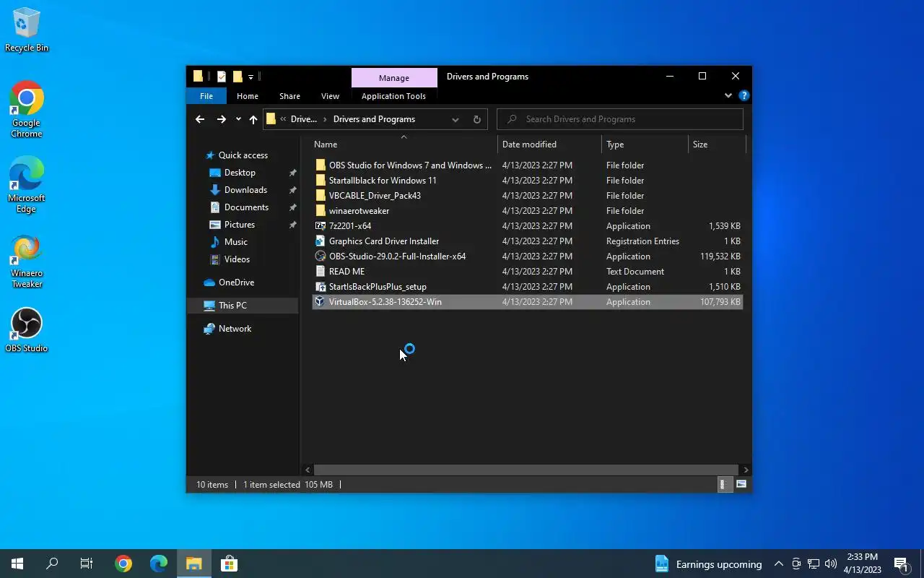The width and height of the screenshot is (924, 578).
Task: Select the StartIsBackPlusPlus_setup application
Action: [x=528, y=287]
